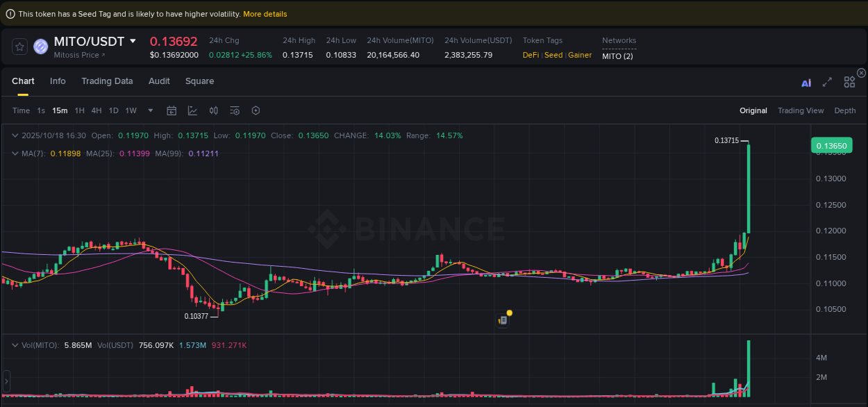Click the candlestick display settings icon
Image resolution: width=868 pixels, height=407 pixels.
pyautogui.click(x=213, y=110)
